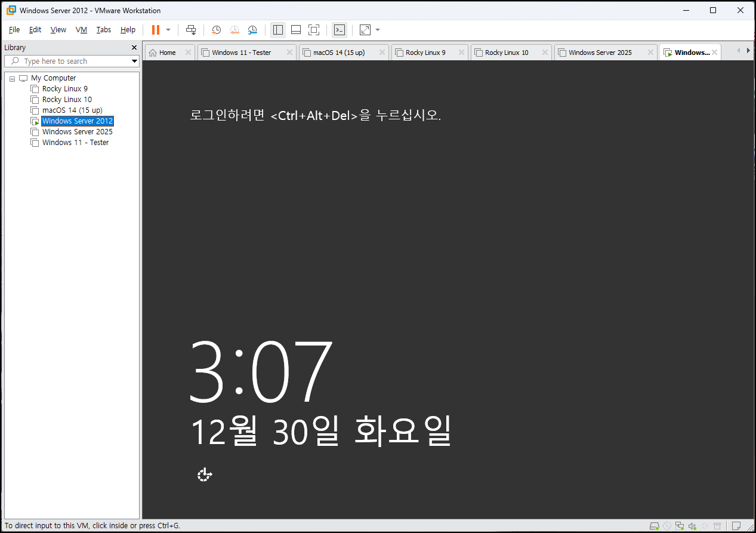The height and width of the screenshot is (533, 756).
Task: Toggle the console view icon
Action: tap(340, 29)
